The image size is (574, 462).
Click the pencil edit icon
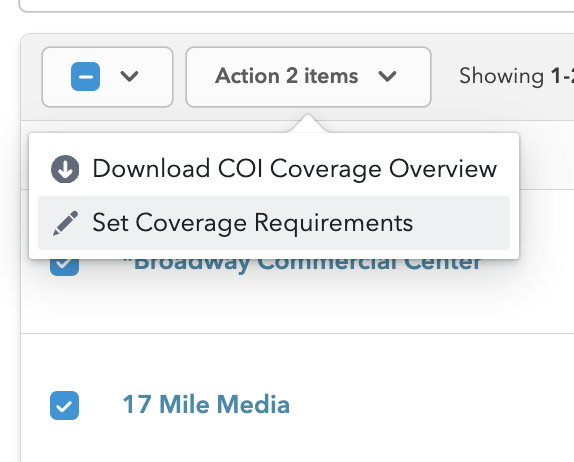tap(66, 223)
